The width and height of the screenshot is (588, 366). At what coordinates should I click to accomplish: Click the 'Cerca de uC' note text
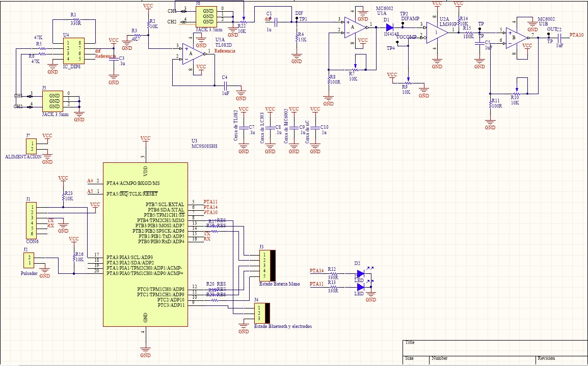[307, 132]
